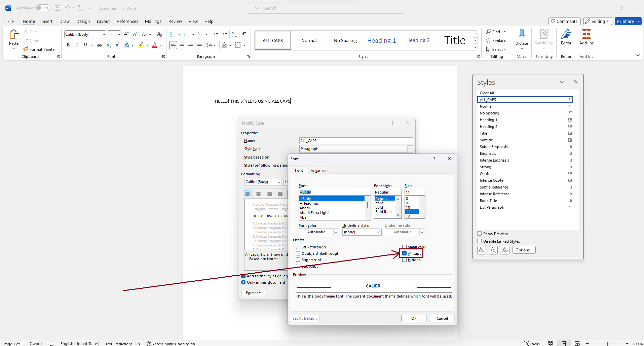
Task: Click the Set As Default button
Action: pyautogui.click(x=305, y=318)
